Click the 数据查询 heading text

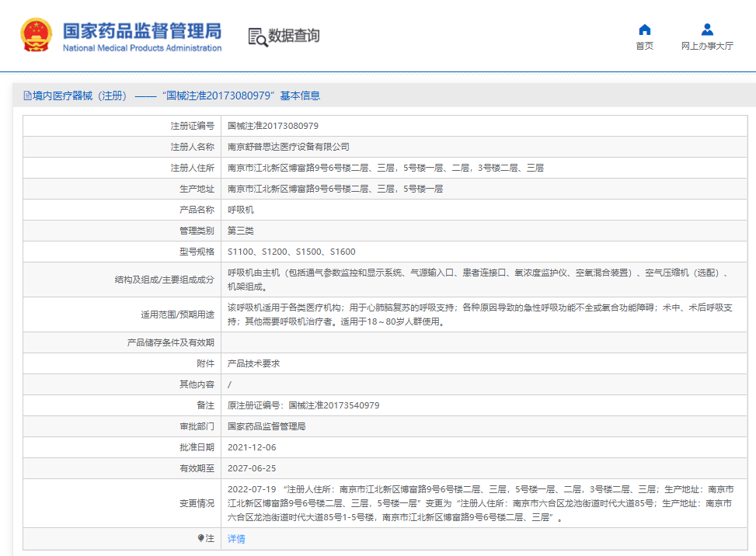(294, 36)
